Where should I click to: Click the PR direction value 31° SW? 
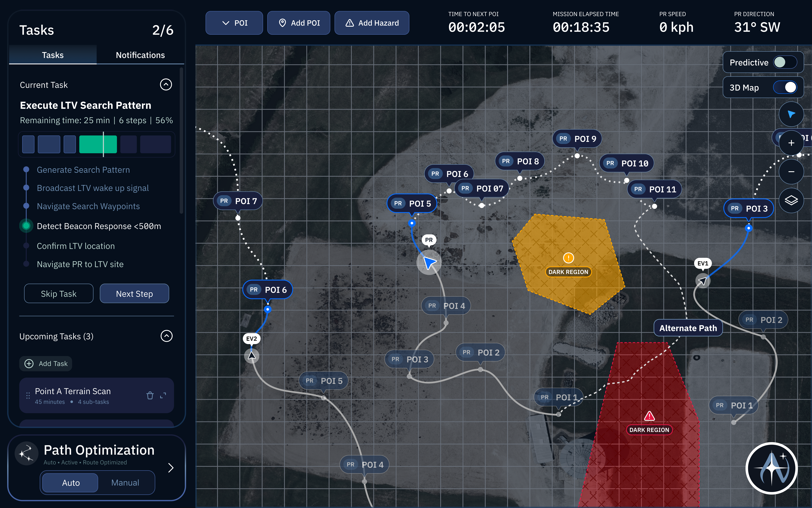757,27
